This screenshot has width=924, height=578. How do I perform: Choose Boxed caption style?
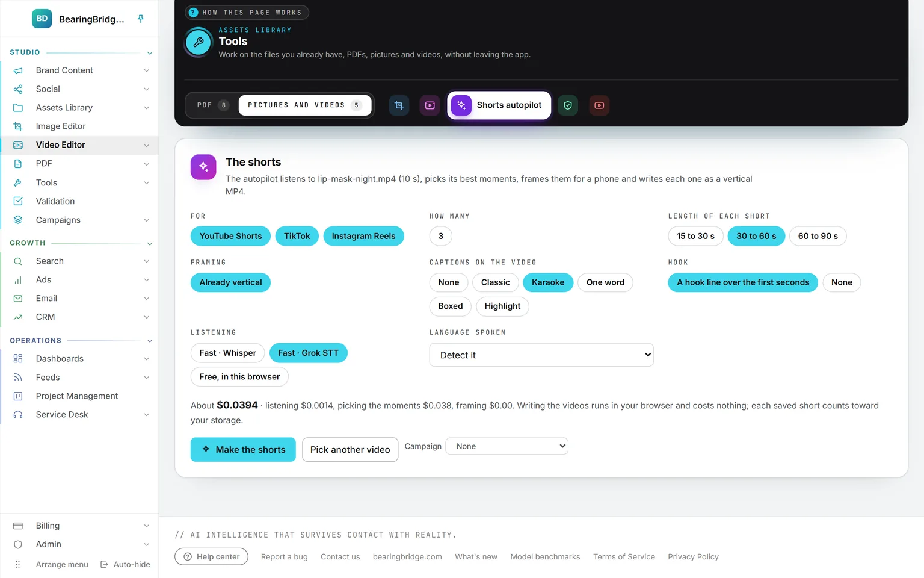pyautogui.click(x=451, y=306)
